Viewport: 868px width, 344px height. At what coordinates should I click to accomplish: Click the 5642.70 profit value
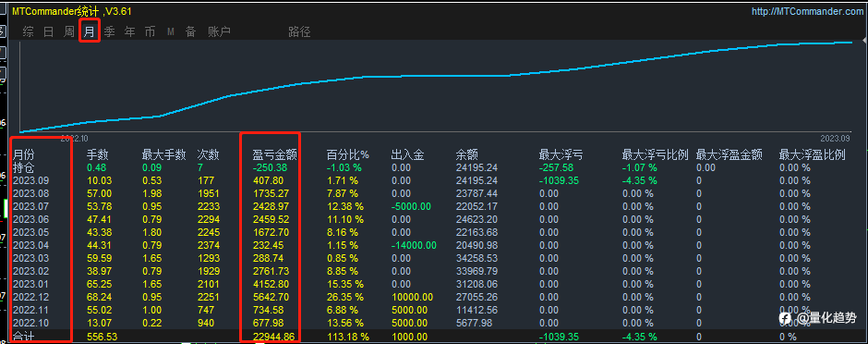click(271, 297)
